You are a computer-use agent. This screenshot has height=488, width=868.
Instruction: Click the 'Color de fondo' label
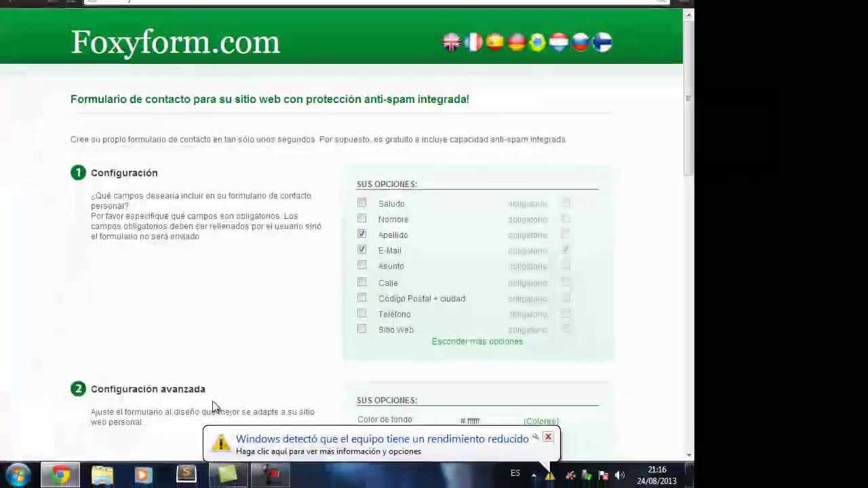(384, 420)
